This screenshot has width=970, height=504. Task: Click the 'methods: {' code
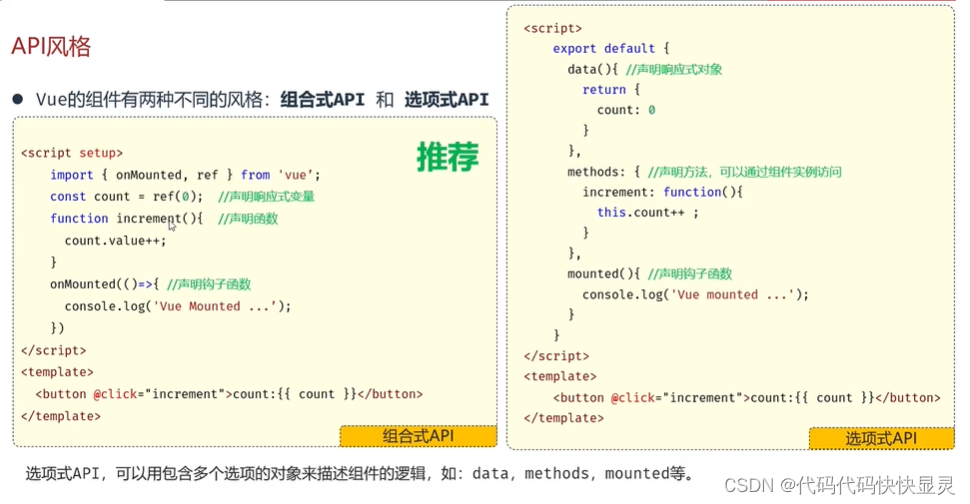[x=604, y=172]
